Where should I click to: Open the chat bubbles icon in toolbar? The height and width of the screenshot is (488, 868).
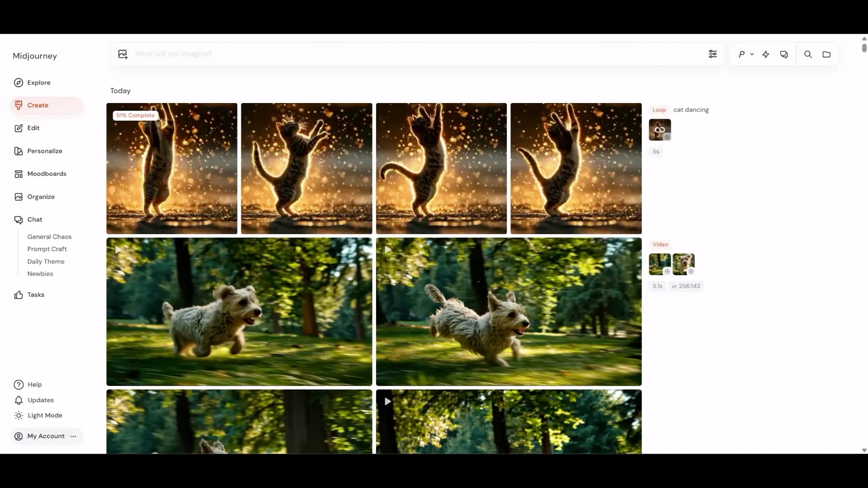[784, 54]
